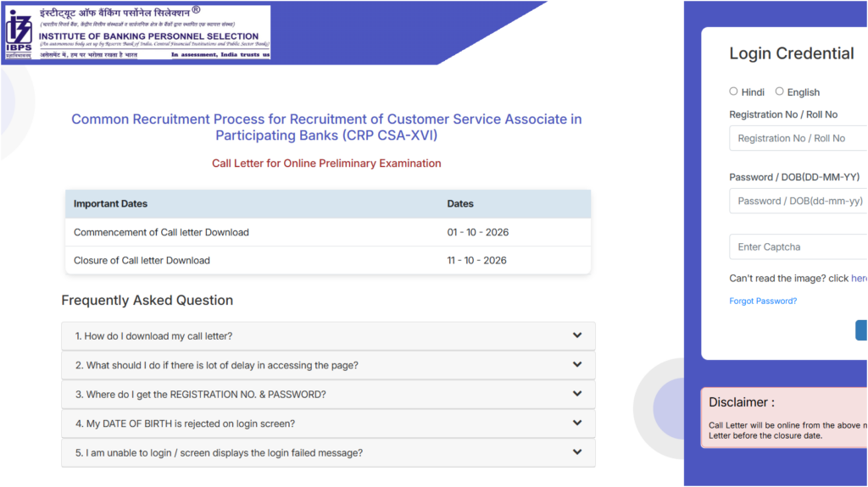Click 'Call Letter for Online Preliminary Examination' text
This screenshot has height=487, width=868.
pyautogui.click(x=326, y=163)
